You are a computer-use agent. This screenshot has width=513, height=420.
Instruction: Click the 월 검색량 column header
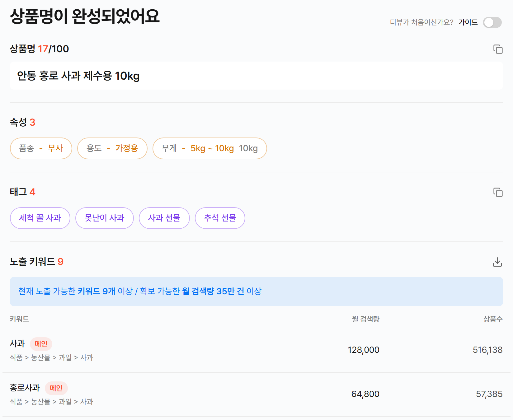click(366, 319)
